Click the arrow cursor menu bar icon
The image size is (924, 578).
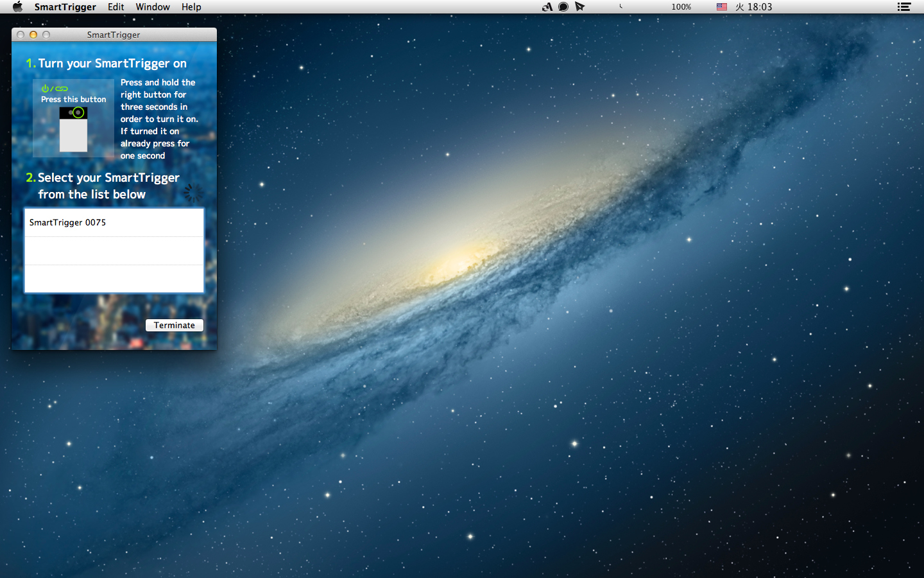tap(580, 7)
